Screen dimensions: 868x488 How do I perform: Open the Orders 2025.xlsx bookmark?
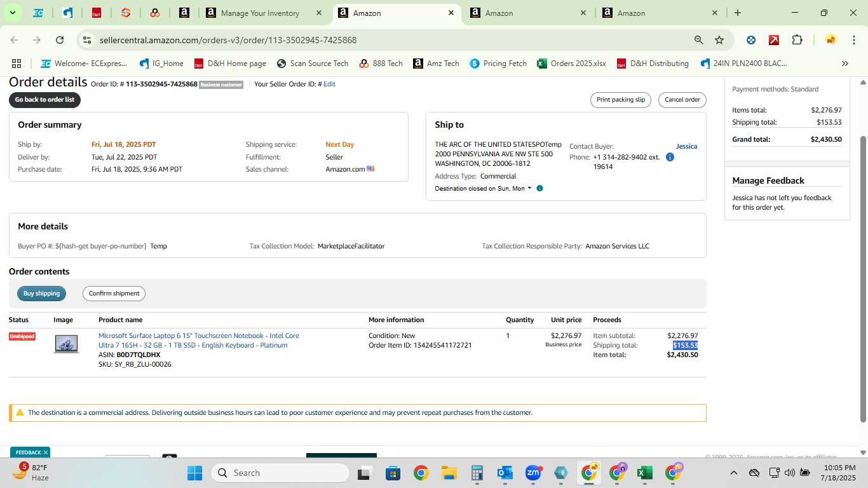572,64
